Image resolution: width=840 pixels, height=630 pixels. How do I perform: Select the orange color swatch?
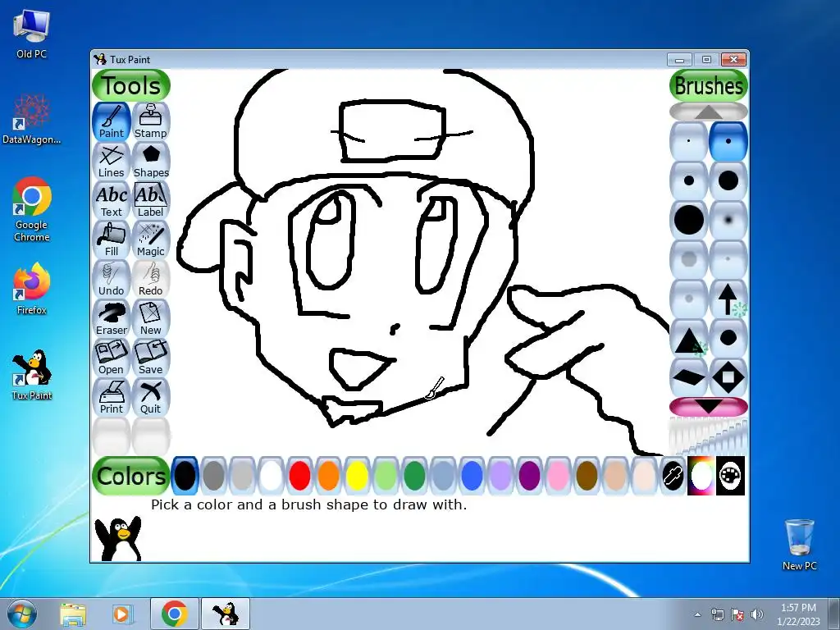(x=328, y=476)
